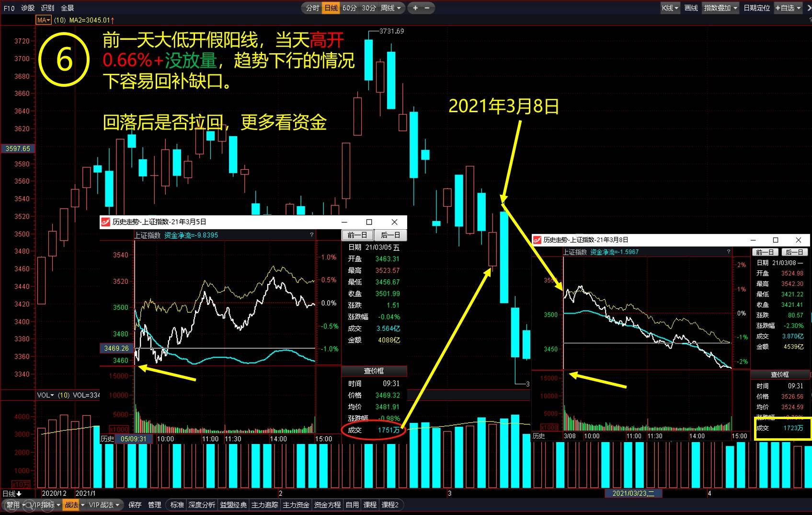Expand the VIP战法 dropdown
Image resolution: width=812 pixels, height=515 pixels.
[117, 505]
